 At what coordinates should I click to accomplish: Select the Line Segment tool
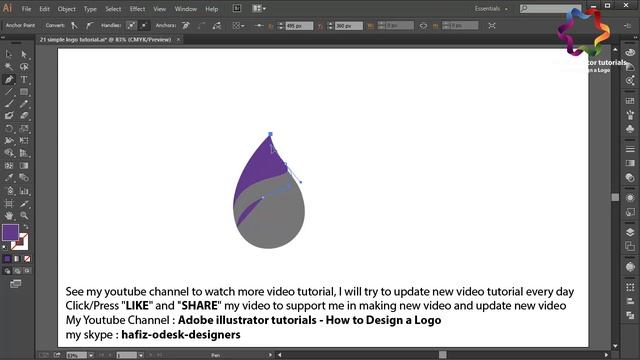point(9,91)
